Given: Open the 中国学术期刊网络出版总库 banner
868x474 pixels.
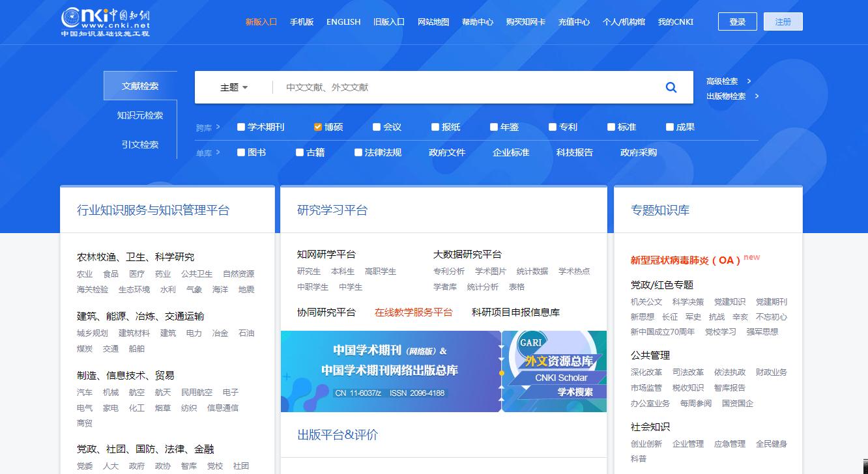Looking at the screenshot, I should (390, 371).
